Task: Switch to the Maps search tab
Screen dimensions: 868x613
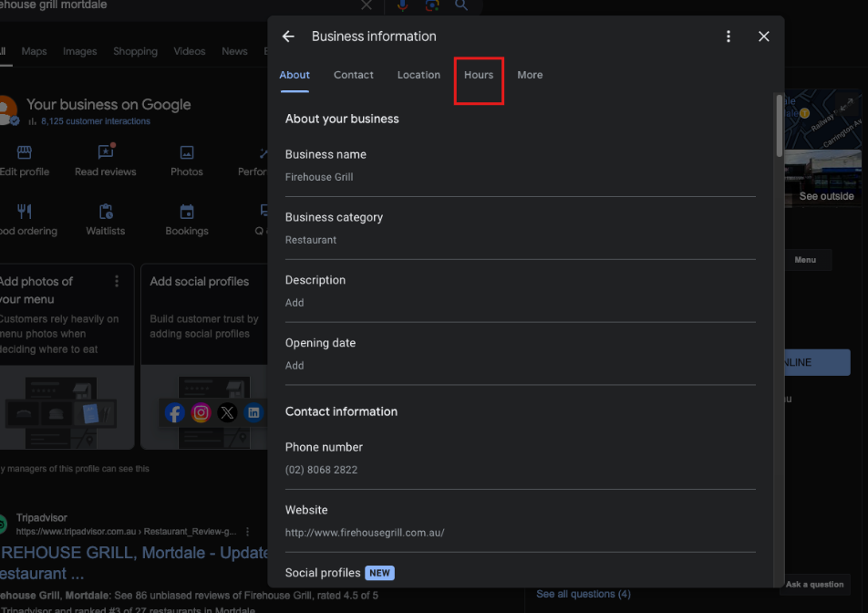Action: tap(34, 51)
